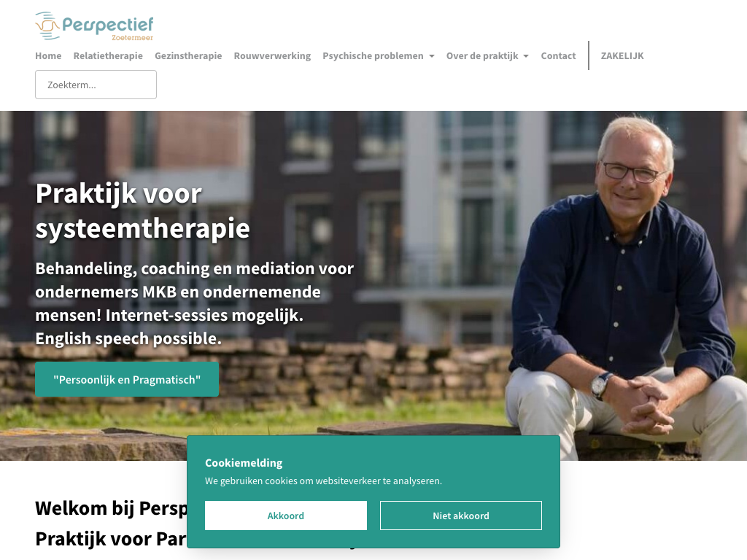Expand the Over de praktijk dropdown
Image resolution: width=747 pixels, height=560 pixels.
click(487, 55)
